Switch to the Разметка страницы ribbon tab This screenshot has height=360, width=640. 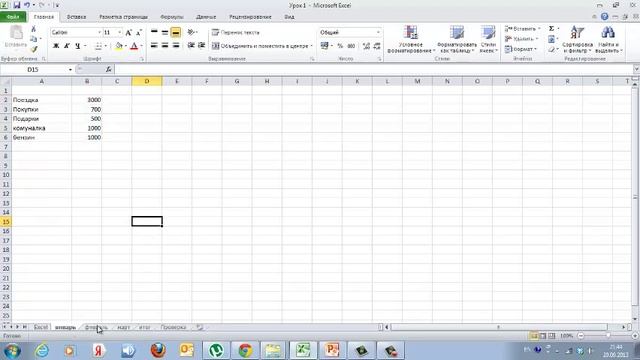(123, 17)
